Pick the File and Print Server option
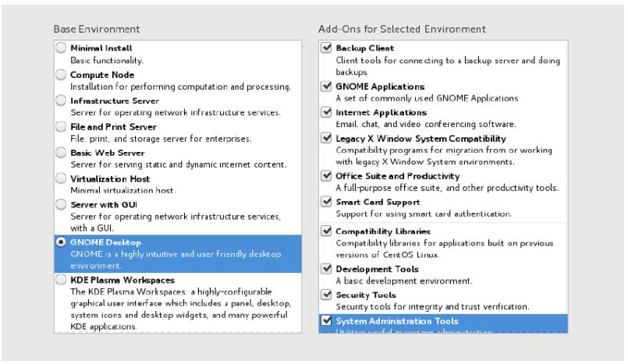628x364 pixels. point(62,126)
